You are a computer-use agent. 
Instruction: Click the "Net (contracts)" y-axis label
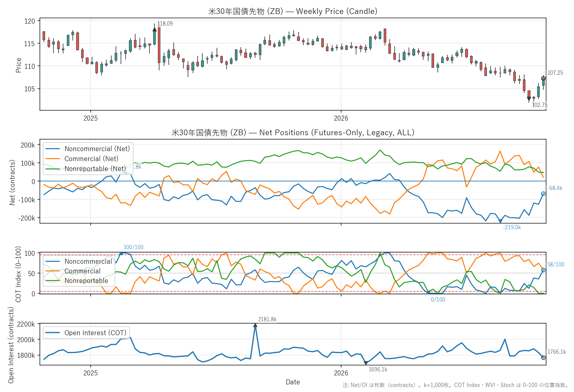(12, 182)
